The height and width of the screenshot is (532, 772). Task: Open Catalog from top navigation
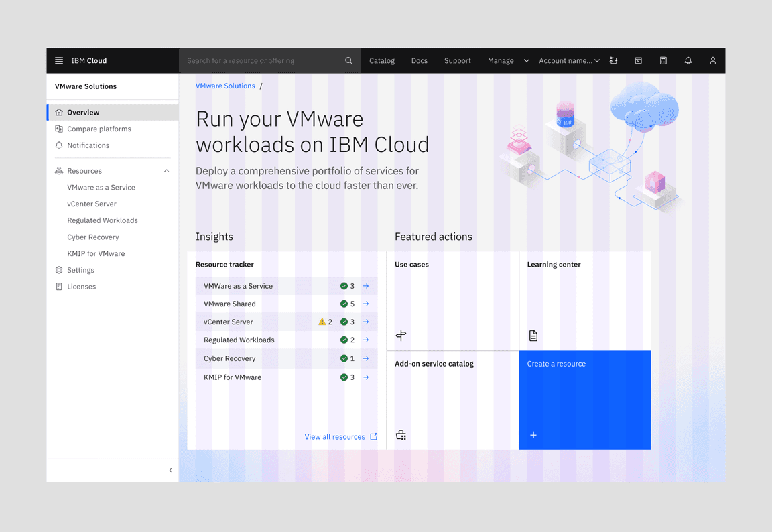tap(382, 60)
